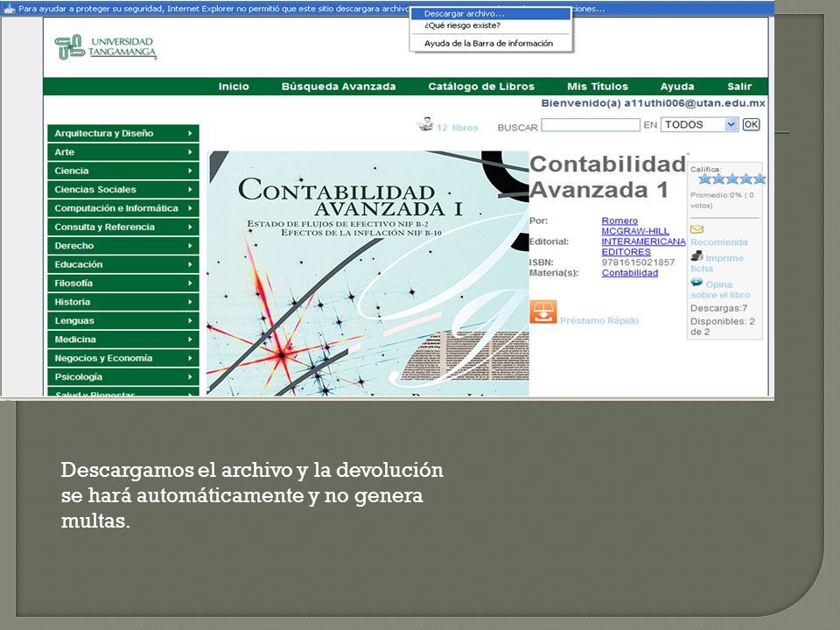Screen dimensions: 840x630
Task: Click the orange Préstamo Rápido download icon
Action: [543, 311]
